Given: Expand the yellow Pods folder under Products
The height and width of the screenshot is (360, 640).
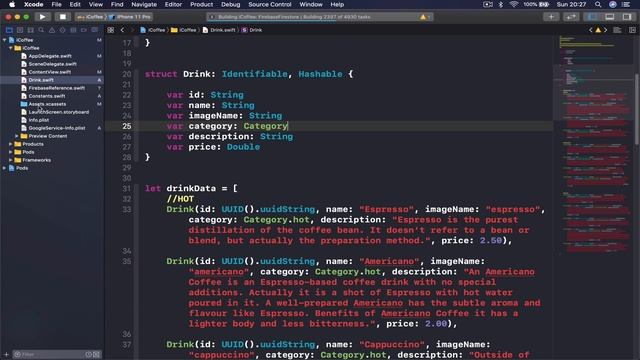Looking at the screenshot, I should click(11, 152).
